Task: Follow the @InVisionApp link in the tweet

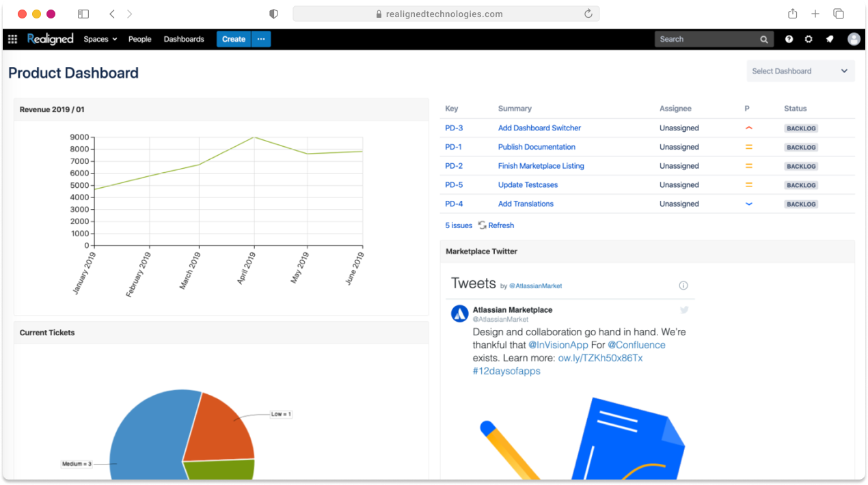Action: [558, 345]
